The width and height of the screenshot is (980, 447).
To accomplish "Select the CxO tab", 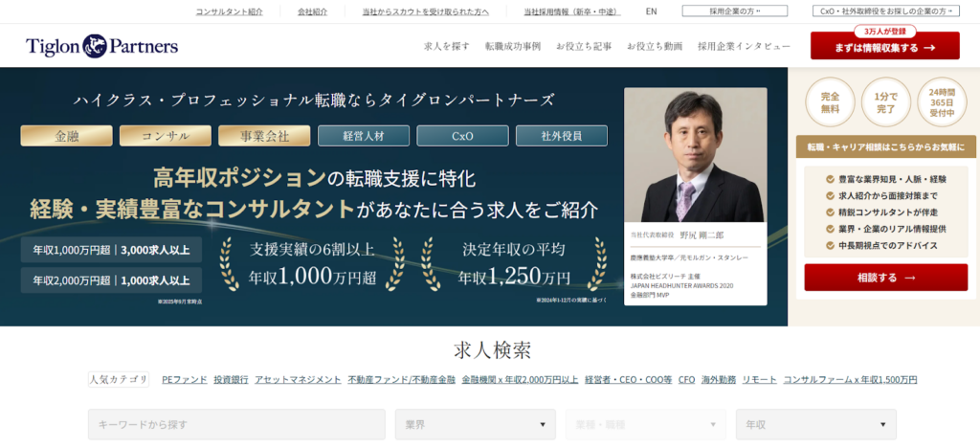I will click(x=462, y=136).
